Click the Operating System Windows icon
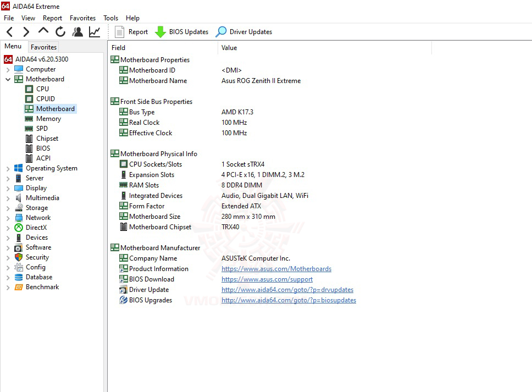Image resolution: width=532 pixels, height=392 pixels. pyautogui.click(x=19, y=168)
